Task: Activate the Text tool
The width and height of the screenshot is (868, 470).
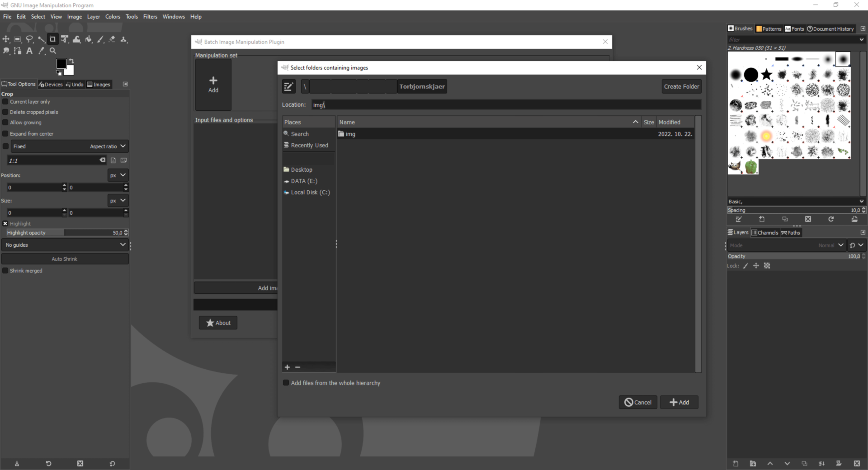Action: [x=29, y=51]
